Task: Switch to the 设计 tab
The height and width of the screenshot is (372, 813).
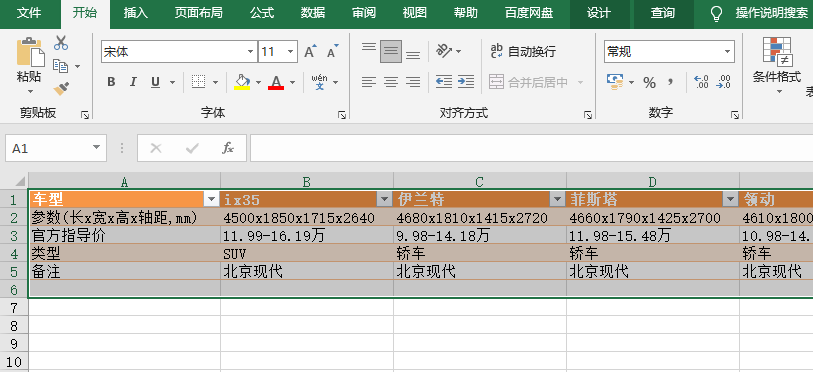Action: click(599, 13)
